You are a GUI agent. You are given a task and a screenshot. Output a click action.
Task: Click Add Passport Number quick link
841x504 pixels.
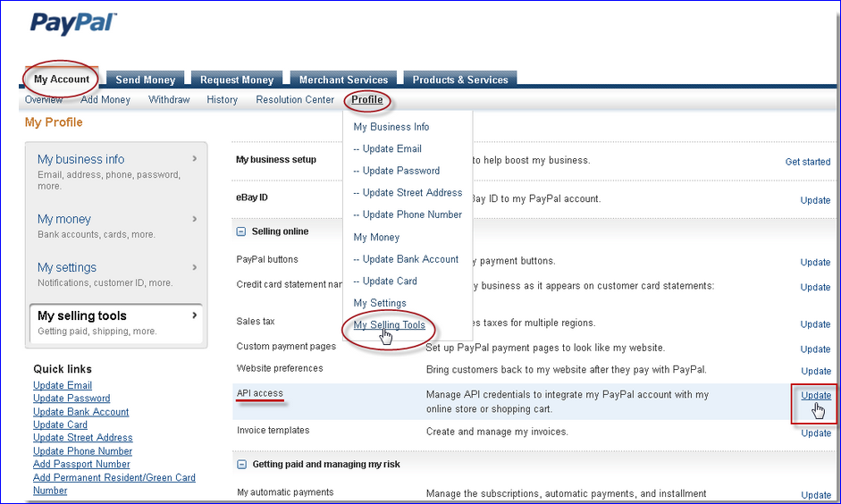coord(81,465)
